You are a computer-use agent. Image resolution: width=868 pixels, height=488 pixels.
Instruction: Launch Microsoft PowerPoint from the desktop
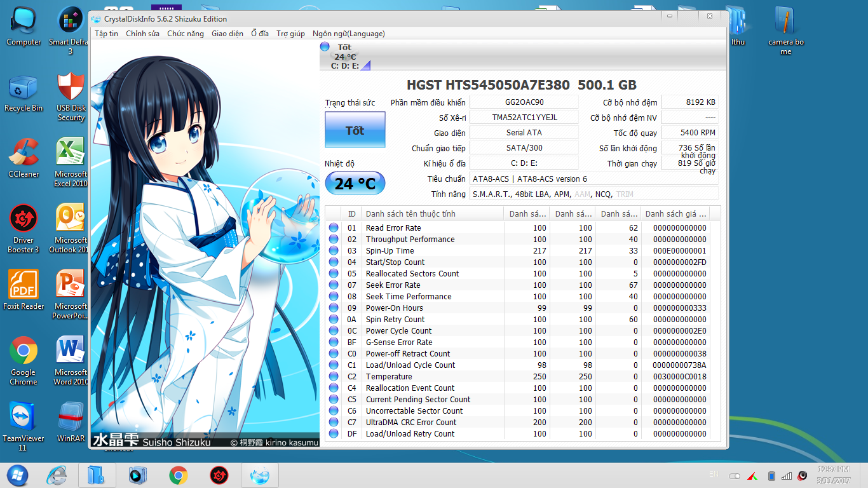pyautogui.click(x=71, y=295)
